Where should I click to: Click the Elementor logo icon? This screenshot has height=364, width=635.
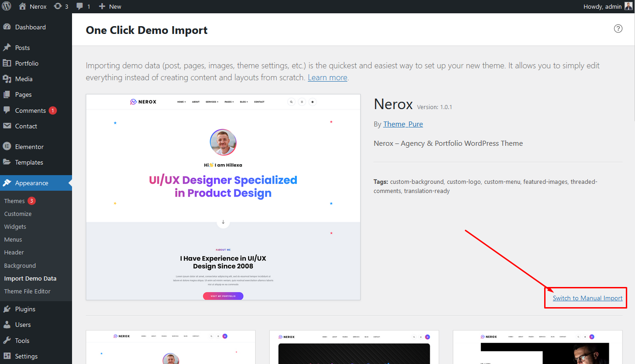point(7,147)
